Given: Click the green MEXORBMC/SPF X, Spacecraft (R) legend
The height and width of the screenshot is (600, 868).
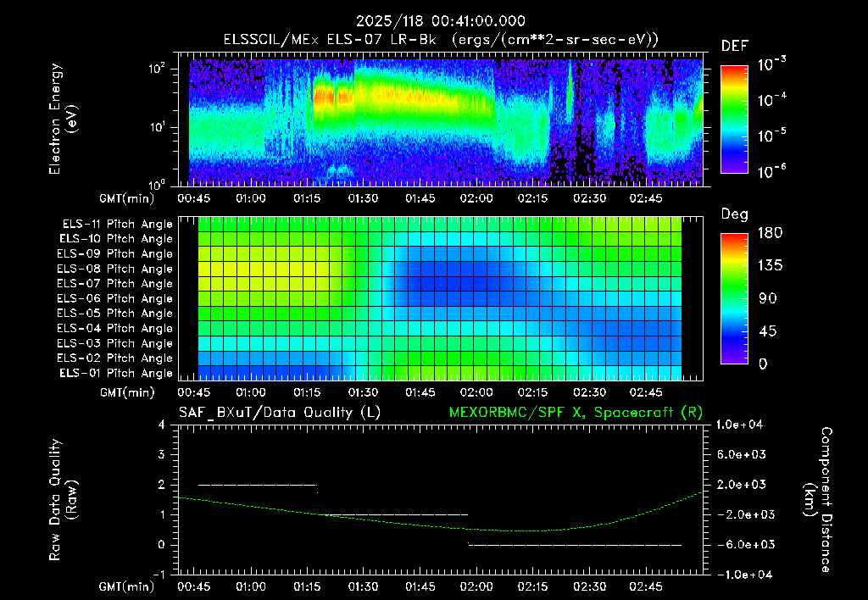Looking at the screenshot, I should coord(576,413).
